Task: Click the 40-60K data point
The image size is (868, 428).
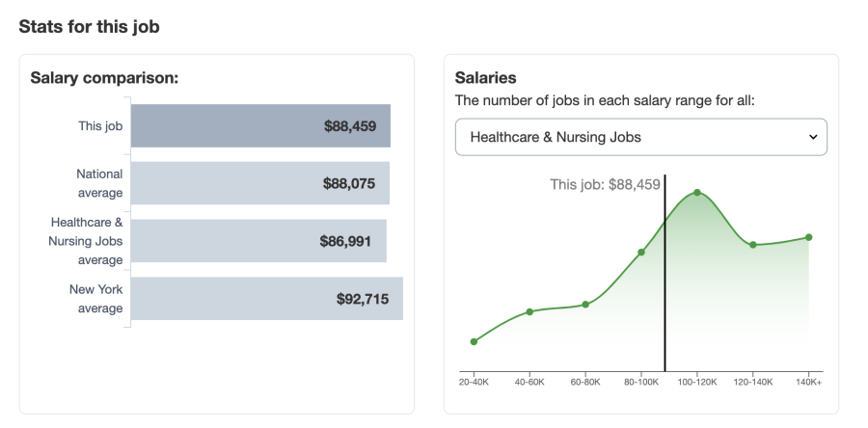Action: pyautogui.click(x=529, y=311)
